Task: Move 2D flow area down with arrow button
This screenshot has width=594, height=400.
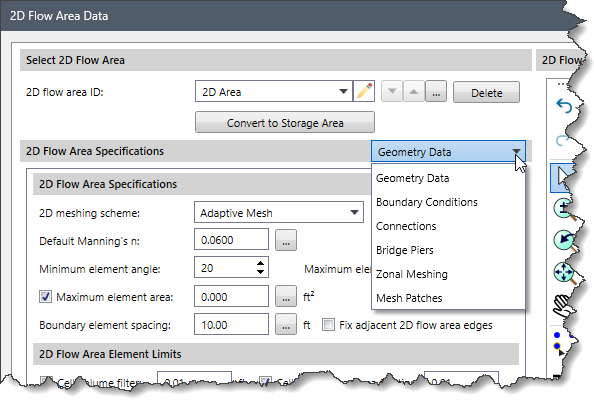Action: tap(392, 91)
